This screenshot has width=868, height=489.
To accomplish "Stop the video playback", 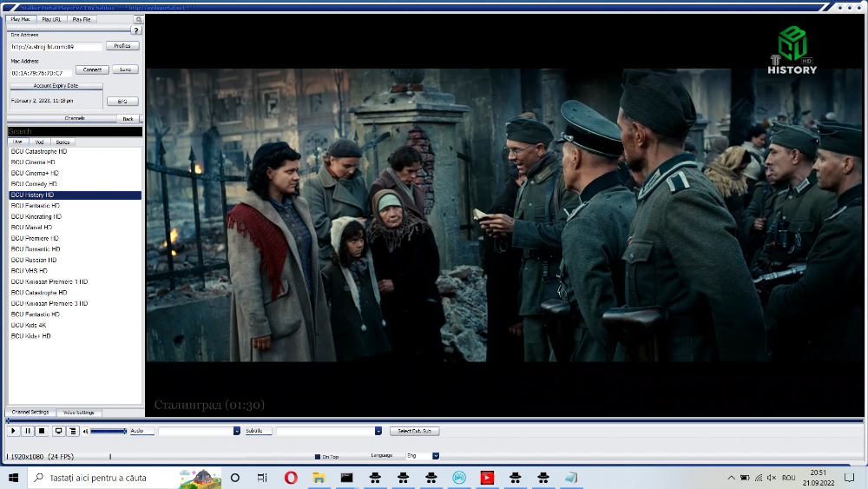I will click(42, 431).
